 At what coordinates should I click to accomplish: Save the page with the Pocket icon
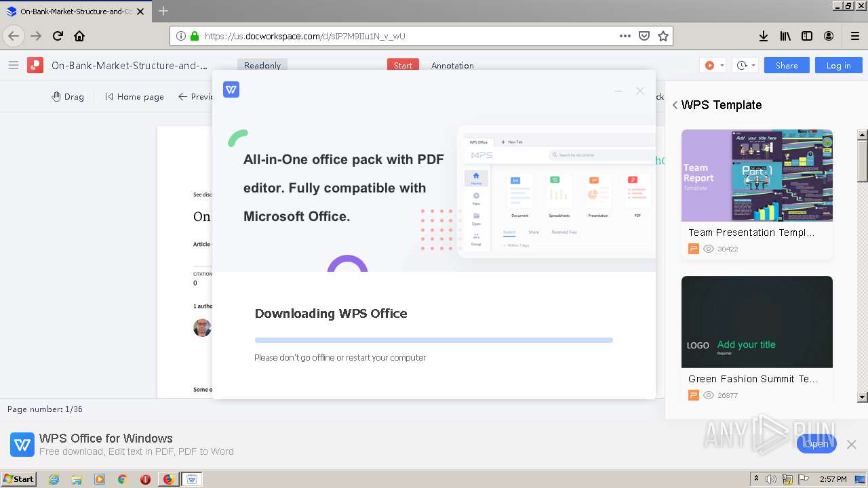point(644,36)
